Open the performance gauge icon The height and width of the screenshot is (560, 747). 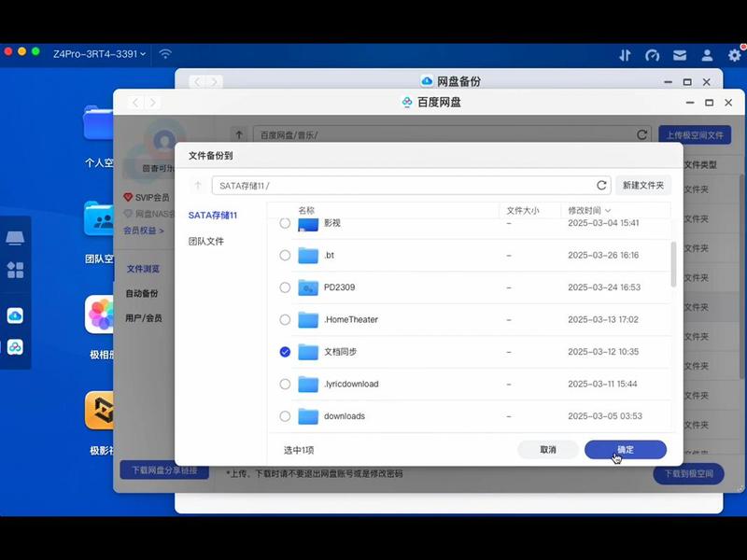pyautogui.click(x=652, y=55)
